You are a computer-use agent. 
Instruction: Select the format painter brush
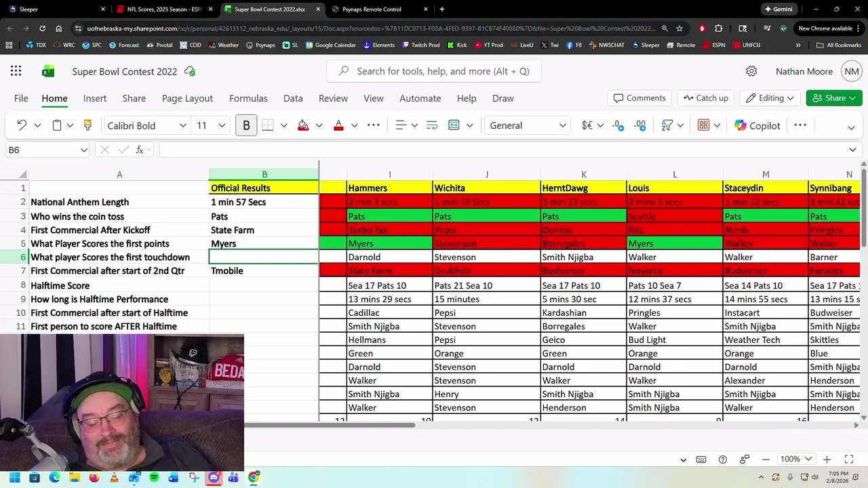87,125
